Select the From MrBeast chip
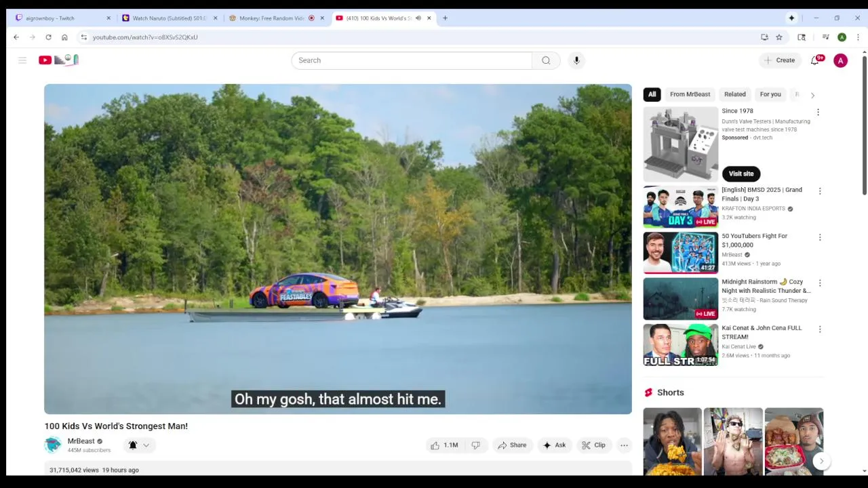Screen dimensions: 868x488 (x=690, y=94)
